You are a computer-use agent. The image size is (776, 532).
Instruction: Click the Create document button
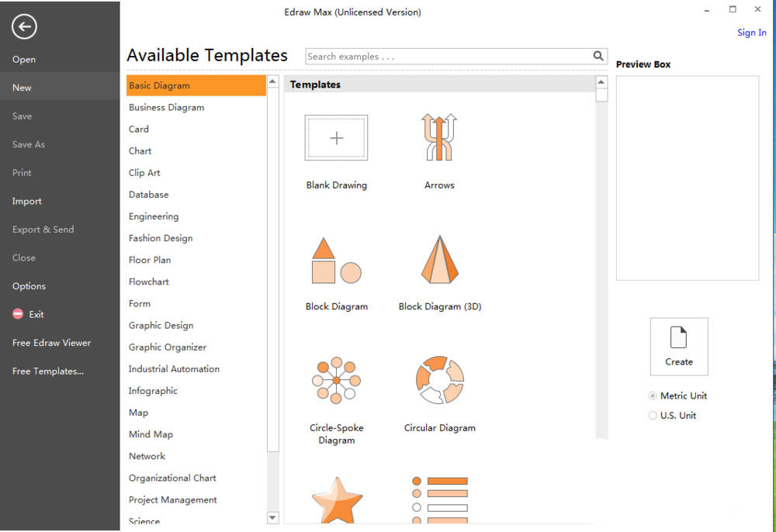click(x=679, y=347)
